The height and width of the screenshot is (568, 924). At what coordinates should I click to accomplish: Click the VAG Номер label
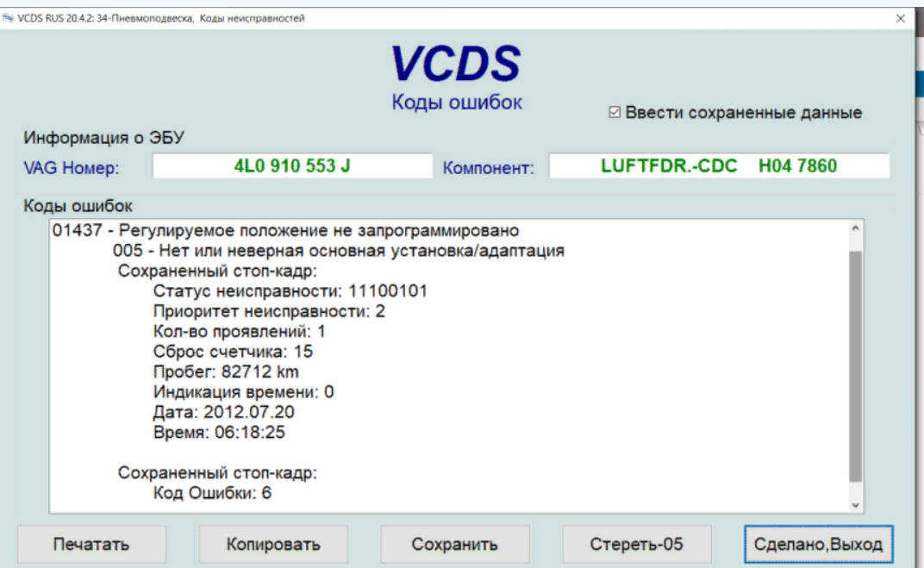pos(72,168)
